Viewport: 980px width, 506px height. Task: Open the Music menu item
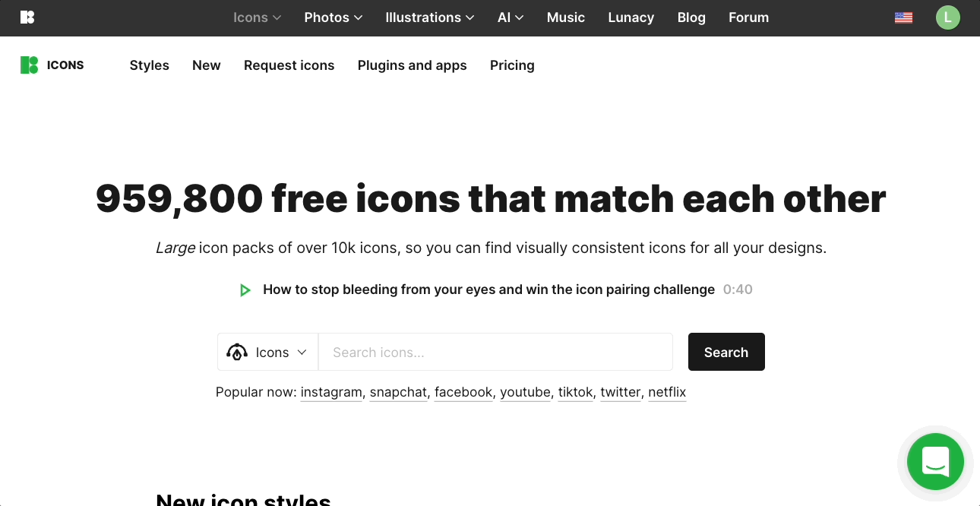pyautogui.click(x=566, y=17)
